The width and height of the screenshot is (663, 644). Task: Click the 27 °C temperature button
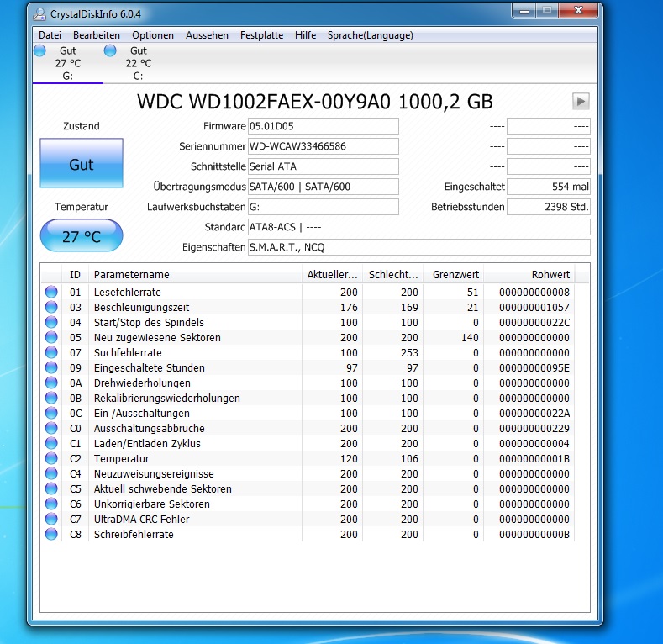(x=82, y=235)
